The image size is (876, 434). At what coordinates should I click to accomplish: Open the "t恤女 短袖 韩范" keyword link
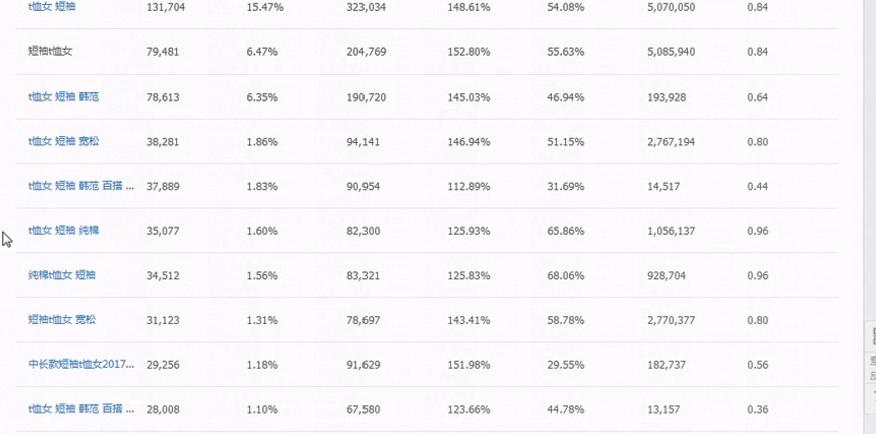(x=63, y=97)
